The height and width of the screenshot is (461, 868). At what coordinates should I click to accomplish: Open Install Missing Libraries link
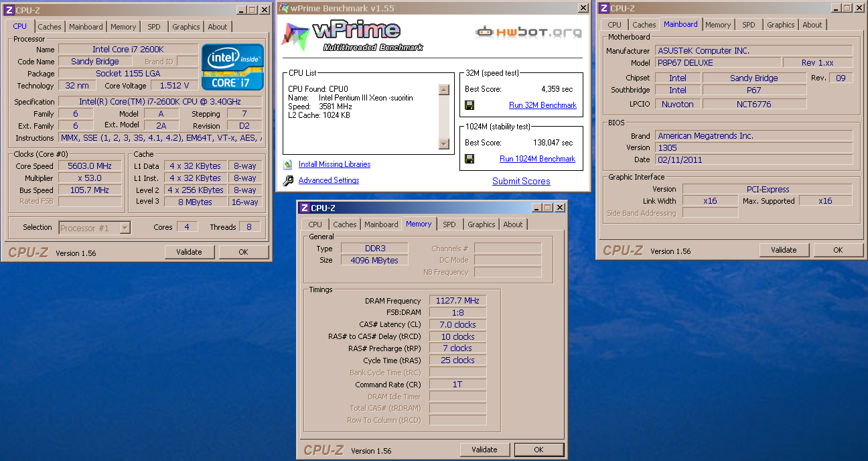[x=334, y=164]
